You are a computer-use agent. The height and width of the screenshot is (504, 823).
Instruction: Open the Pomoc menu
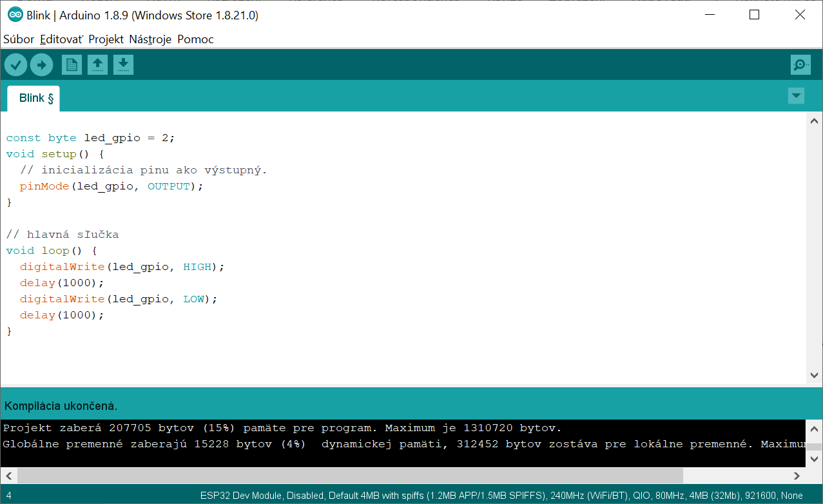(x=195, y=39)
